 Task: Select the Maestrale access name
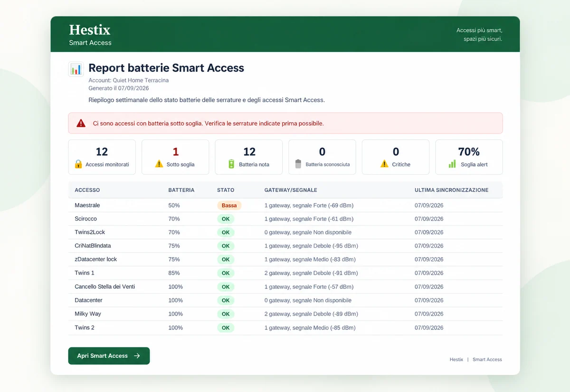[x=87, y=205]
